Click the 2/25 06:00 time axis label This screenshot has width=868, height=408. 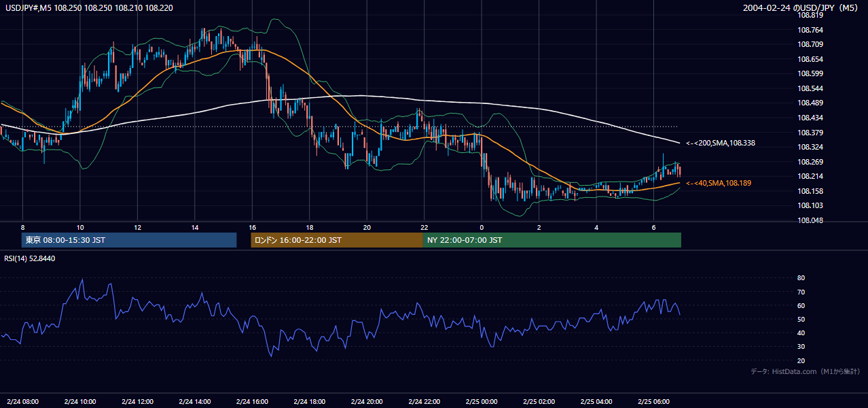click(x=654, y=402)
